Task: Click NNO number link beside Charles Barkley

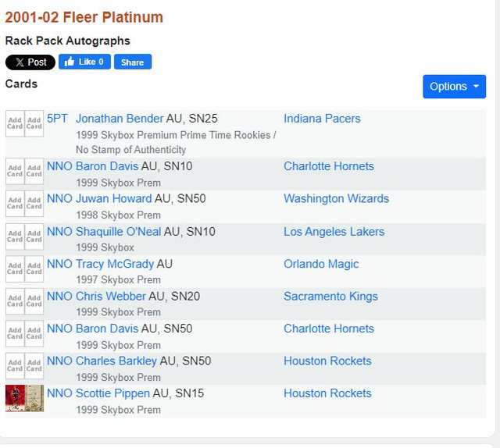Action: [x=59, y=361]
